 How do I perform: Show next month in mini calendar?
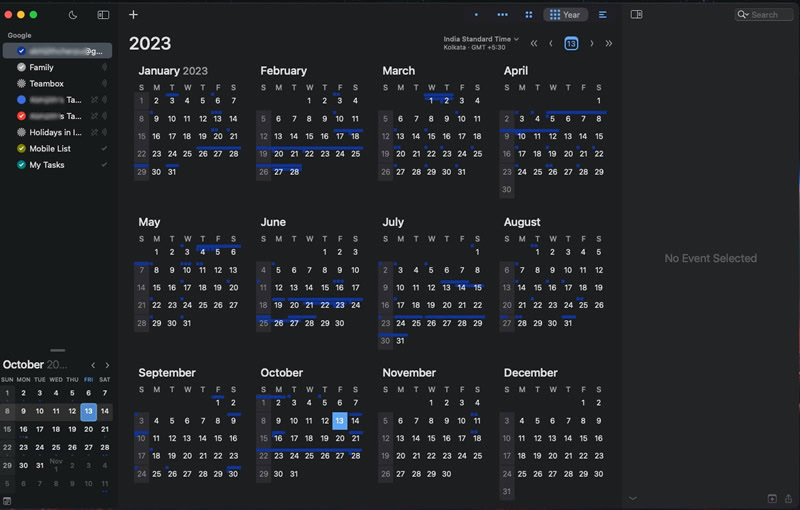(x=107, y=365)
